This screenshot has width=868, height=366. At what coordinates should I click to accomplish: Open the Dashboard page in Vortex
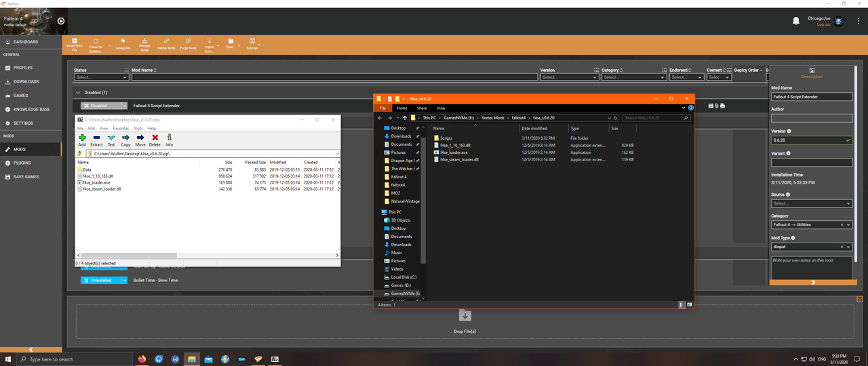tap(31, 42)
